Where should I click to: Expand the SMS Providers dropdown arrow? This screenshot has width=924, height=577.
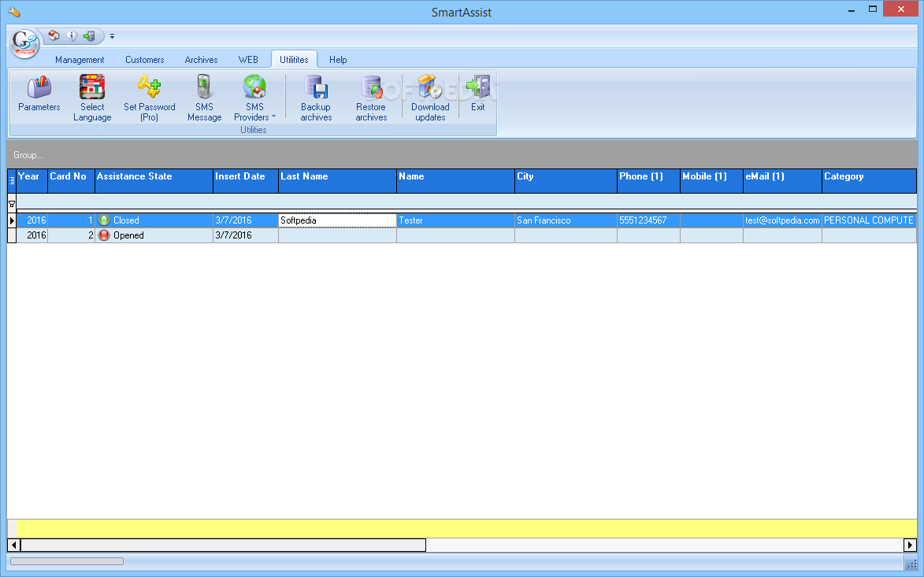[273, 117]
